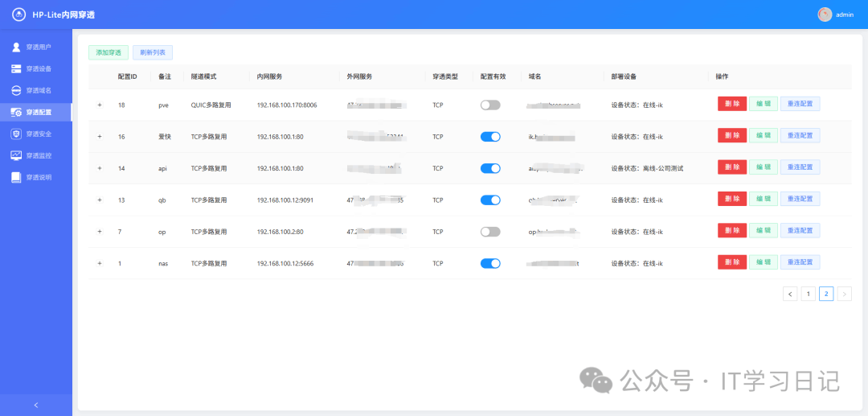Expand the plus sign on config ID 18 row
The image size is (868, 416).
(100, 105)
